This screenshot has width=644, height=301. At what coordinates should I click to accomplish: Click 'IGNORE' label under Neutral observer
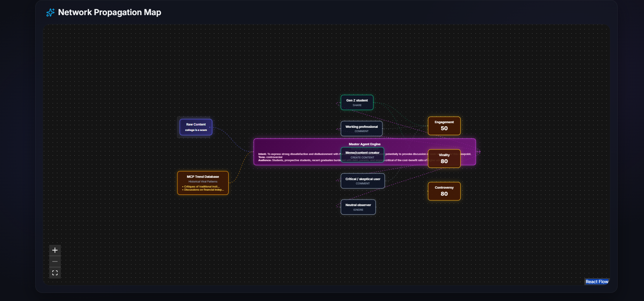point(358,210)
